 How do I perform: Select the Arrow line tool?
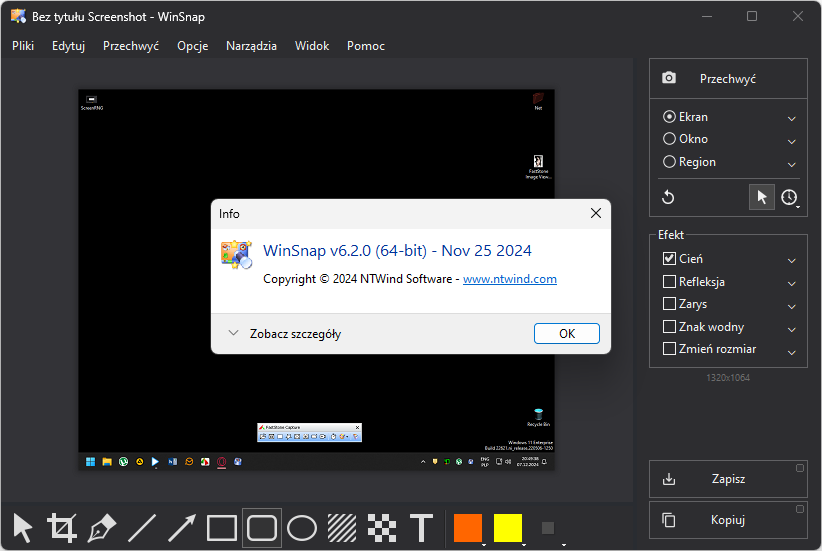click(x=182, y=527)
